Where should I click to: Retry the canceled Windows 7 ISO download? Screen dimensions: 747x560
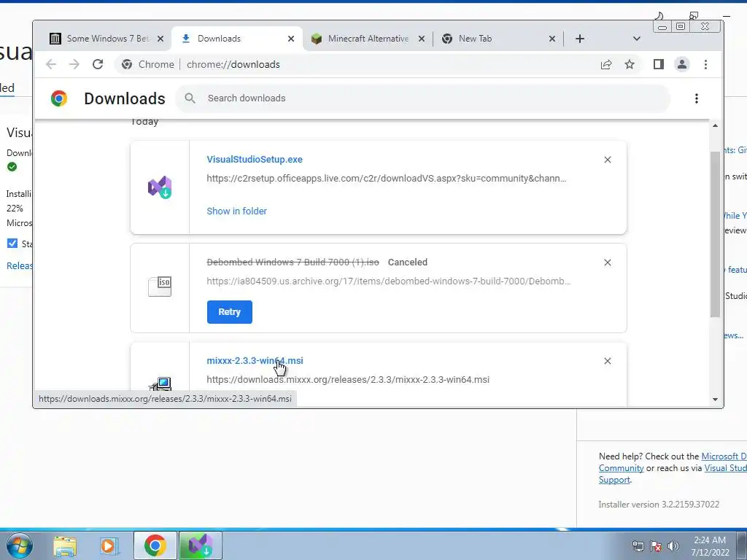(229, 312)
